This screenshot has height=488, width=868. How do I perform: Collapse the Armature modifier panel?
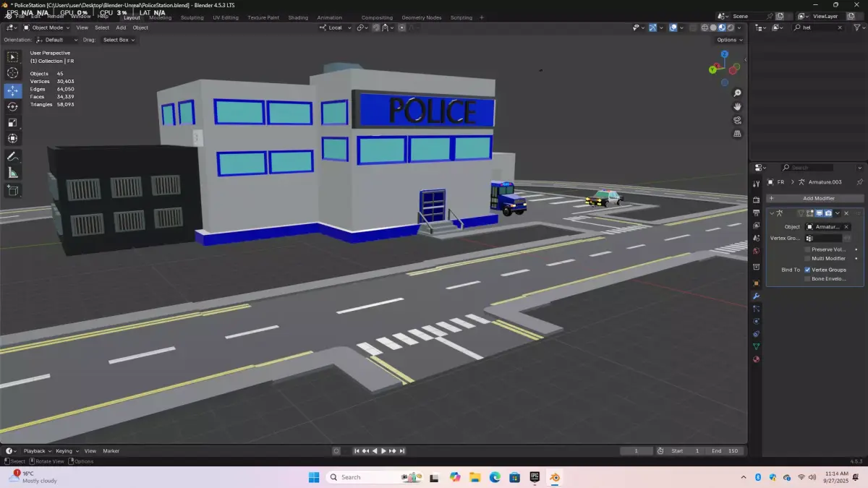[772, 213]
